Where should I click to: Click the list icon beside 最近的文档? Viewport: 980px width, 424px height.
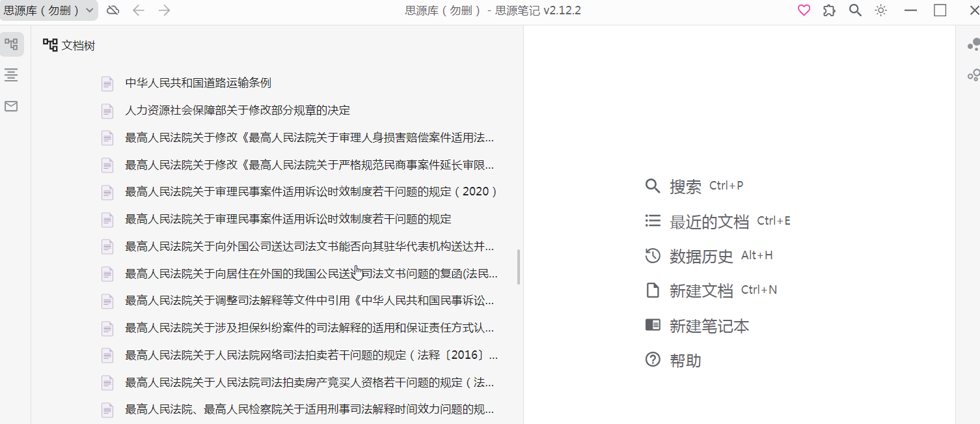click(x=653, y=221)
